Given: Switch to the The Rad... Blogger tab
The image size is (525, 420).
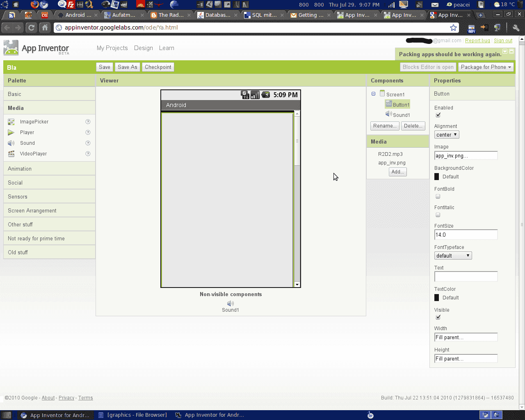Looking at the screenshot, I should tap(171, 15).
